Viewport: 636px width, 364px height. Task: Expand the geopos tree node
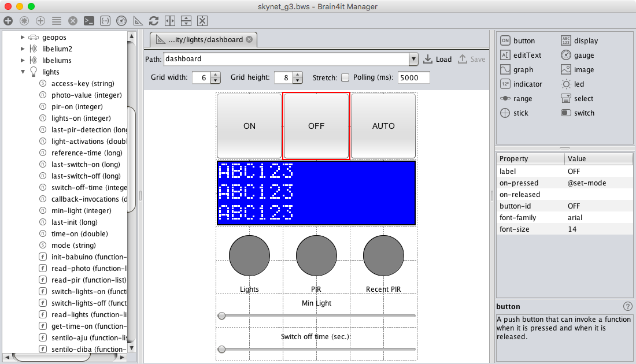coord(23,38)
